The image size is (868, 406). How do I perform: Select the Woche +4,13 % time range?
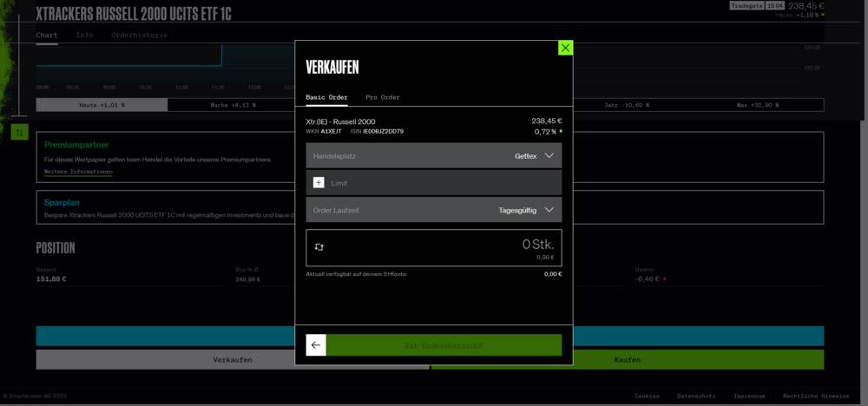(233, 105)
